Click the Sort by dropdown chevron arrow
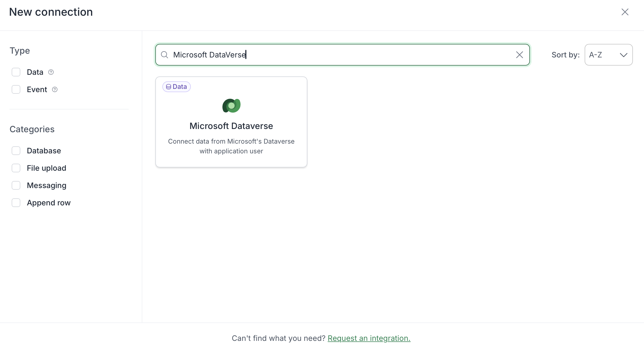Image resolution: width=644 pixels, height=349 pixels. point(624,55)
